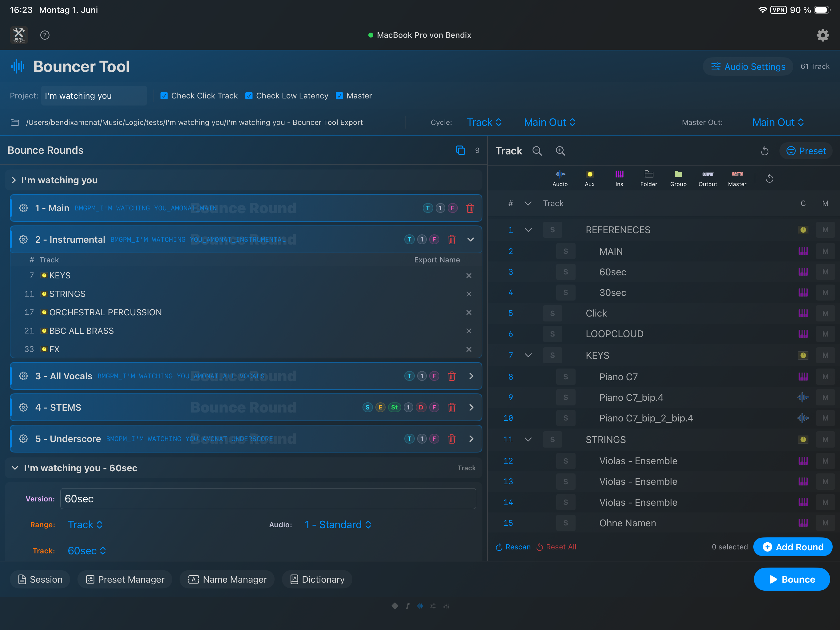This screenshot has height=630, width=840.
Task: Toggle the Master checkbox
Action: (x=339, y=96)
